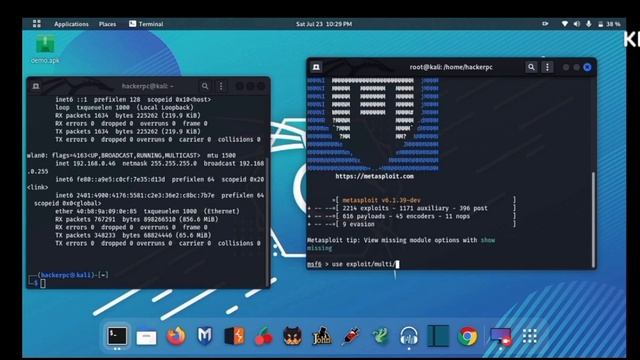Open the screen recorder icon in dock

click(501, 337)
